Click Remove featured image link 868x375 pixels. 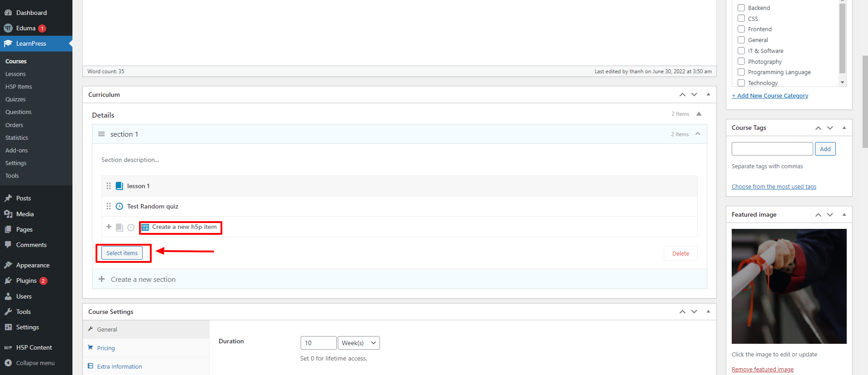coord(762,369)
